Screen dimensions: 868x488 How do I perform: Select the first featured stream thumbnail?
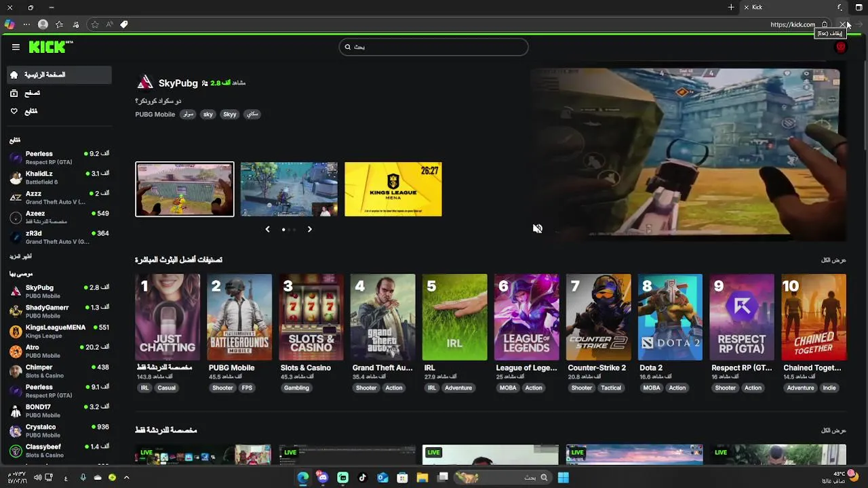click(184, 189)
